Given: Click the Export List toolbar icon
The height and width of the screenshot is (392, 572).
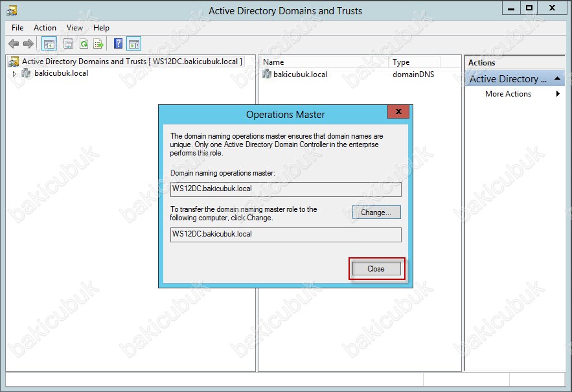Looking at the screenshot, I should click(x=98, y=44).
